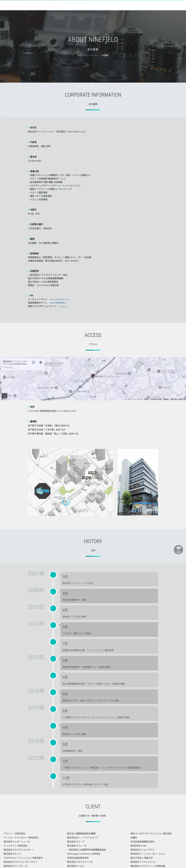Click the キーボード ショートカット link on the map
This screenshot has height=868, width=186.
(134, 399)
